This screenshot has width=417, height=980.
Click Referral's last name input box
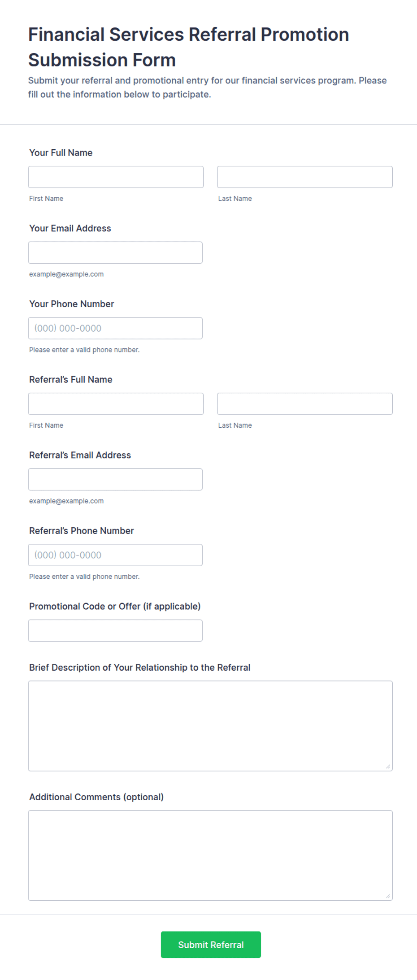305,404
